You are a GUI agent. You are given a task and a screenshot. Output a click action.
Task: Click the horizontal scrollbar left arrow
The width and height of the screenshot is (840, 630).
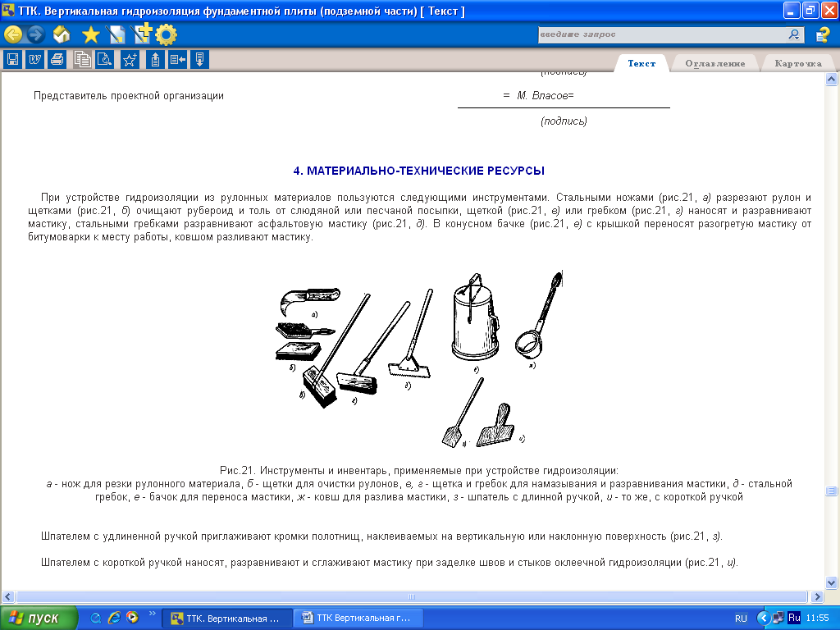tap(7, 596)
